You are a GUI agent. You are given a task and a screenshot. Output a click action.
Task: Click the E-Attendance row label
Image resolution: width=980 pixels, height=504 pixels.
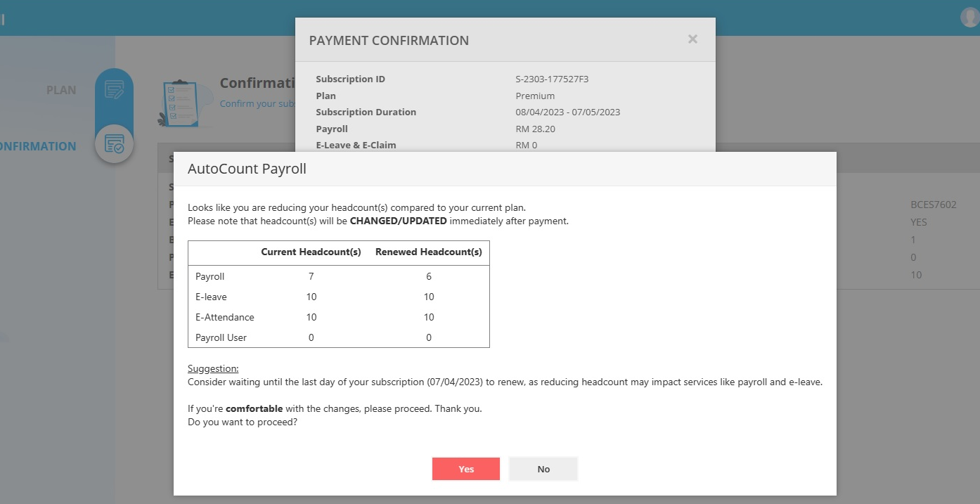coord(225,317)
